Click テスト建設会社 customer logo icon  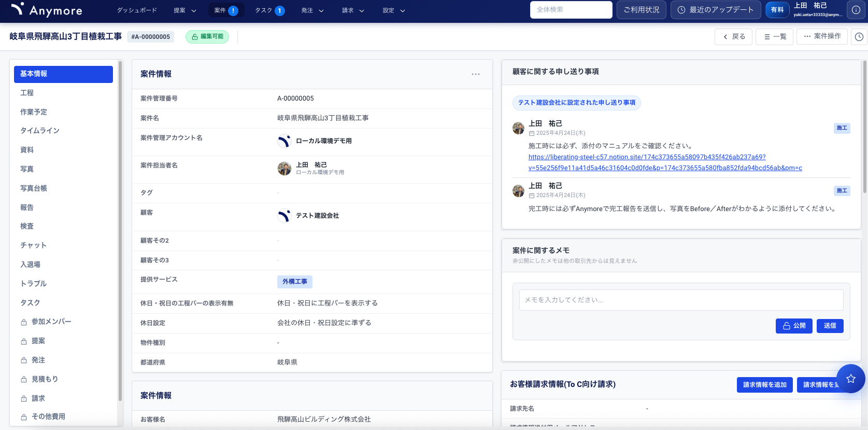284,216
